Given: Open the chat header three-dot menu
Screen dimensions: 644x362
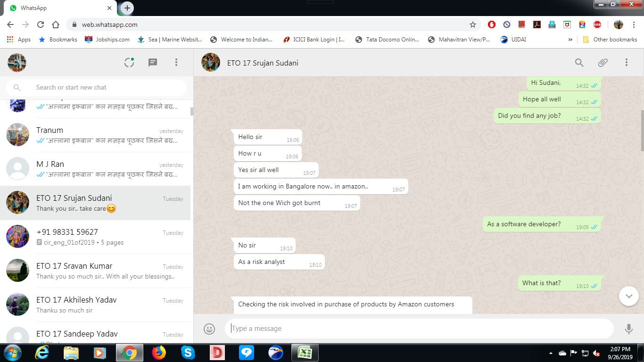Looking at the screenshot, I should (627, 63).
